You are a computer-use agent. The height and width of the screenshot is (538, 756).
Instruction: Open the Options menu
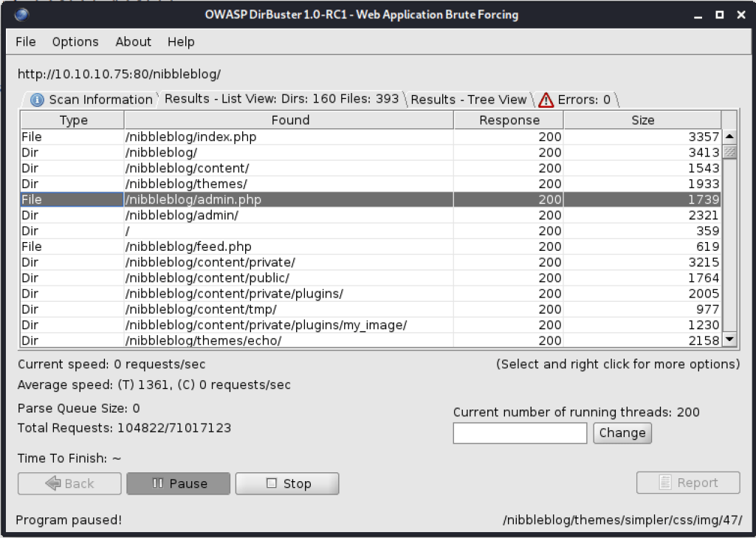75,42
